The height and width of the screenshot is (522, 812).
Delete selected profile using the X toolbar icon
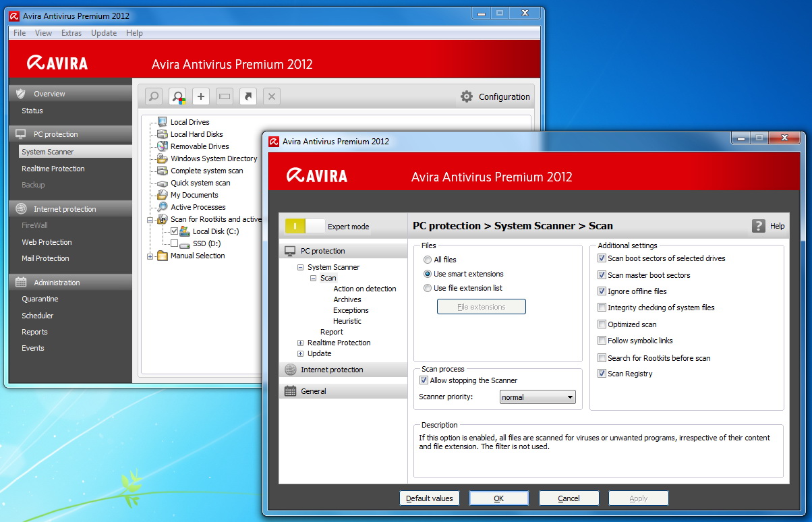[271, 96]
